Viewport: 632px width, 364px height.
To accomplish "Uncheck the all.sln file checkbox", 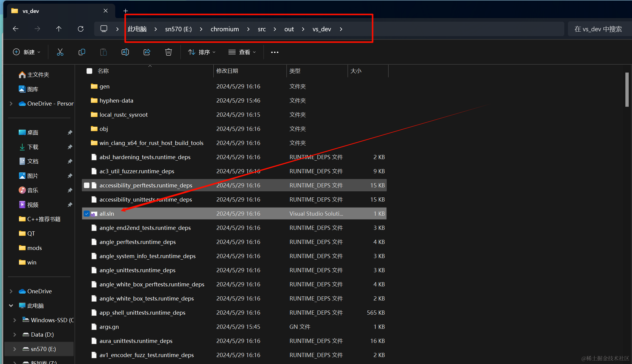I will coord(87,214).
